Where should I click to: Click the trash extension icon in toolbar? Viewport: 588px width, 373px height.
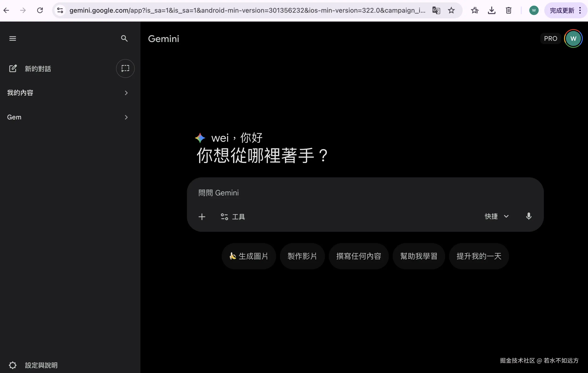(509, 11)
